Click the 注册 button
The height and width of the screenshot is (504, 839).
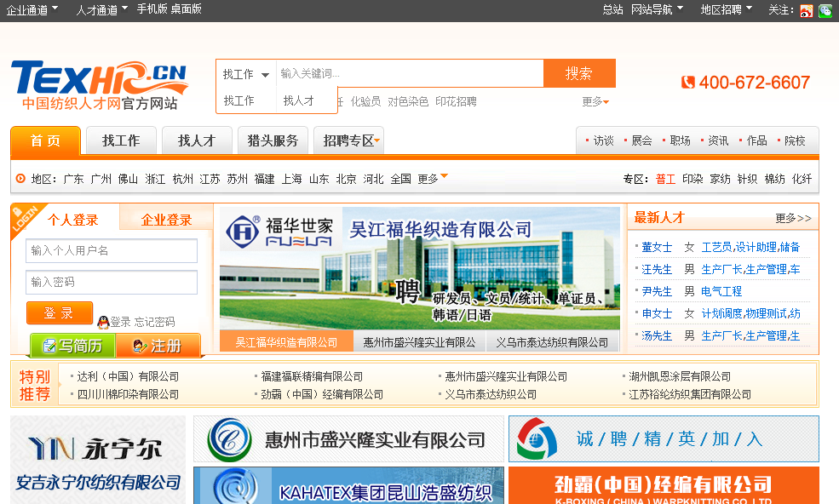click(x=158, y=346)
